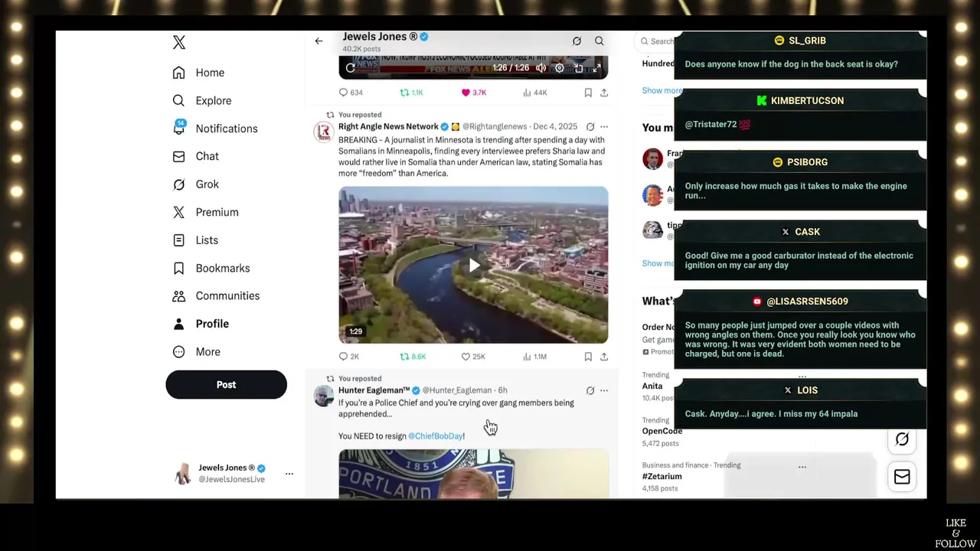
Task: View analytics showing 44K views
Action: coord(534,93)
